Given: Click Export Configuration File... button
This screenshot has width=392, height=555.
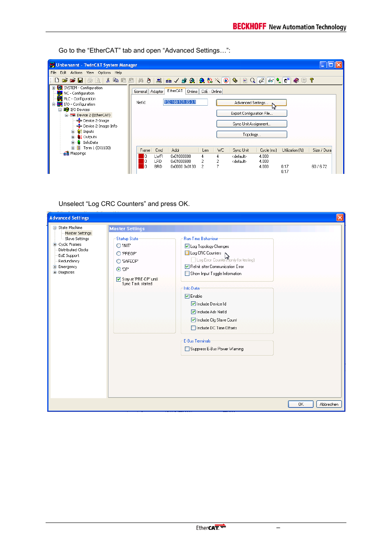Looking at the screenshot, I should tap(251, 113).
